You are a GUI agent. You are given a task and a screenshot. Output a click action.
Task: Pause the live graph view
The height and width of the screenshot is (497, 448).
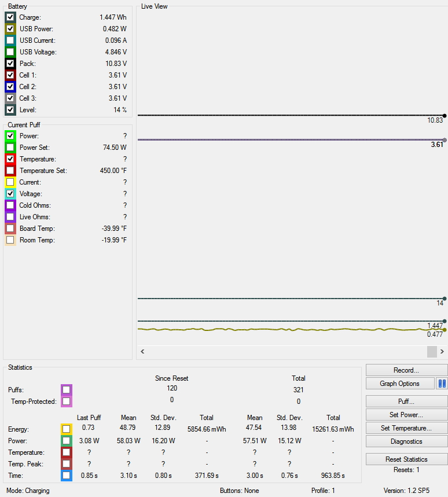pyautogui.click(x=442, y=384)
